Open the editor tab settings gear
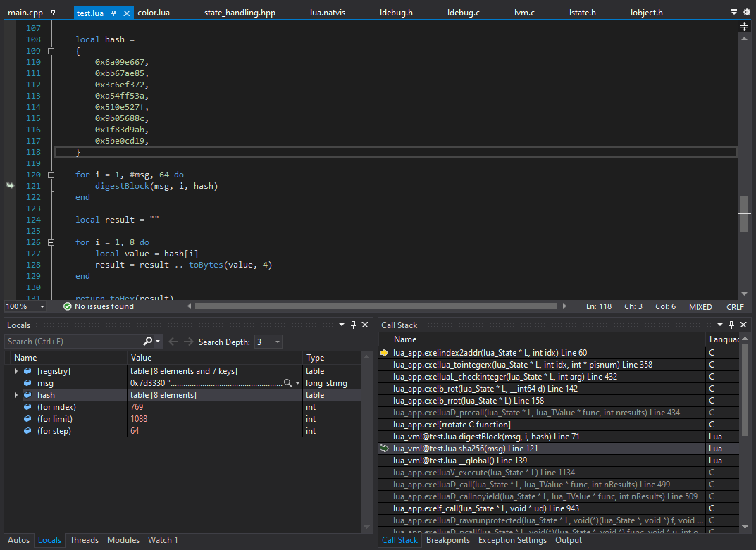Viewport: 756px width, 550px height. click(748, 12)
